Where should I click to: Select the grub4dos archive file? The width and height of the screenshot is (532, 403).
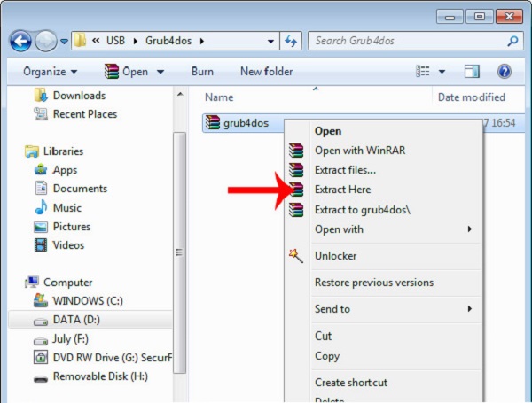coord(237,123)
